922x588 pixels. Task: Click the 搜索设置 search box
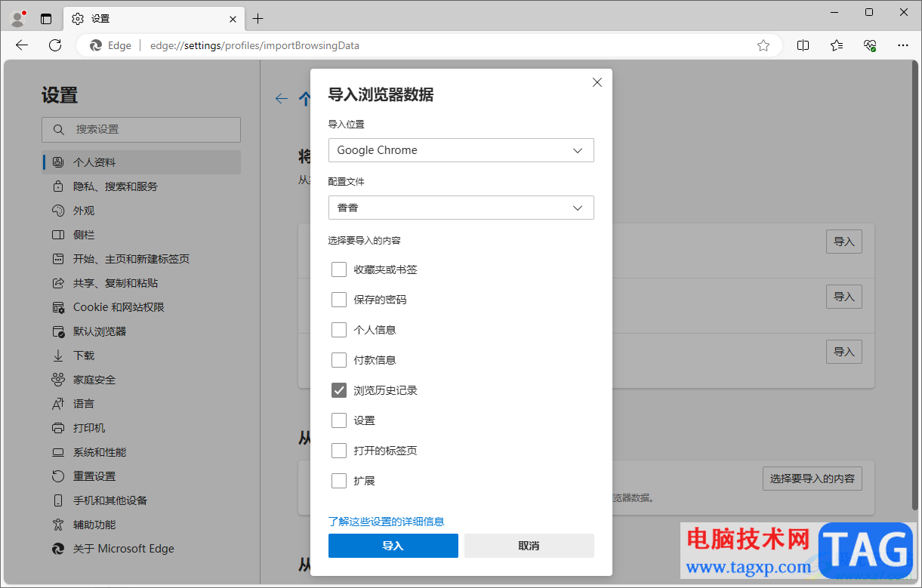point(140,129)
